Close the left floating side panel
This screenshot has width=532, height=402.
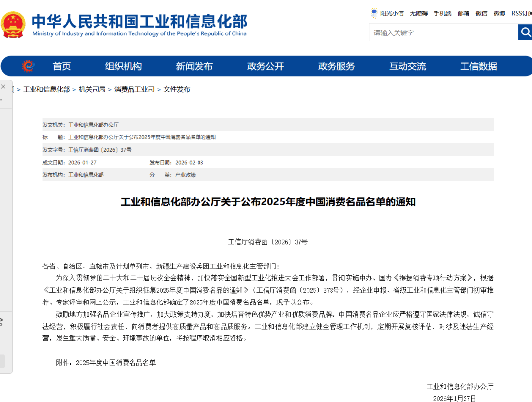click(3, 87)
